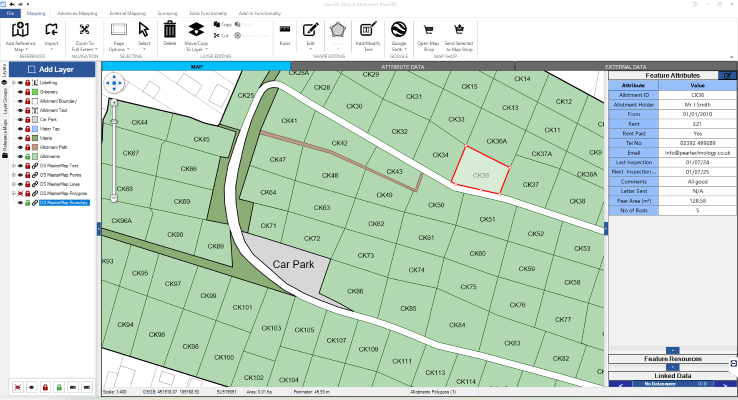Click the Add Reference Map icon

pos(20,30)
